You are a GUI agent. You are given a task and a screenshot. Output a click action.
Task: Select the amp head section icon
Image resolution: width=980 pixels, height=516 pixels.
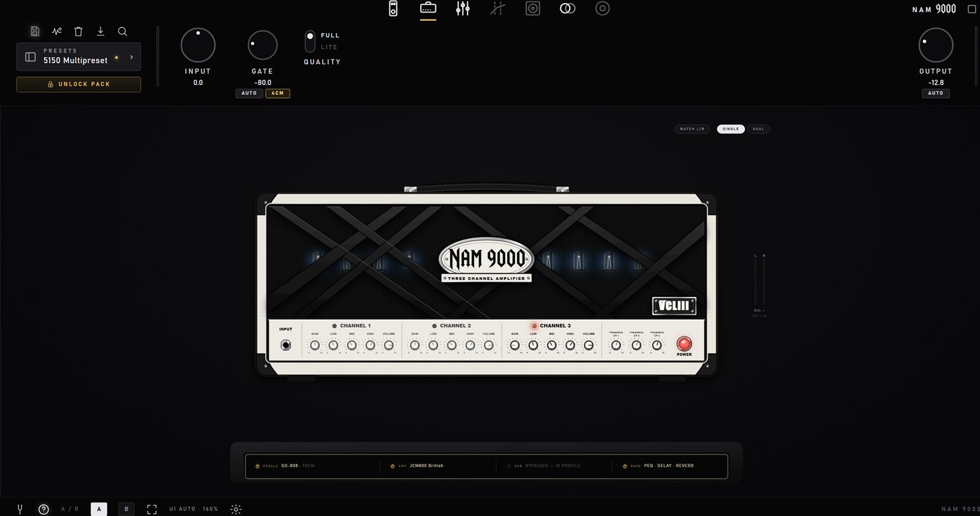coord(428,8)
